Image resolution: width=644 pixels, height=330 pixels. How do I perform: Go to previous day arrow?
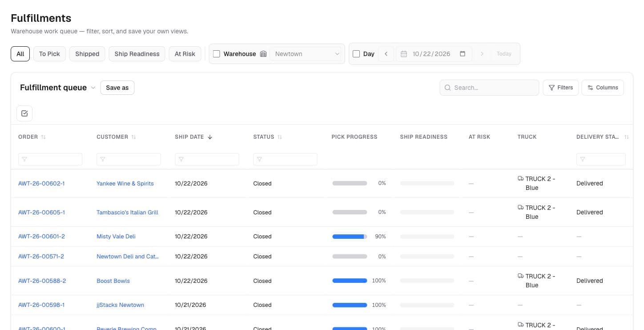coord(386,54)
